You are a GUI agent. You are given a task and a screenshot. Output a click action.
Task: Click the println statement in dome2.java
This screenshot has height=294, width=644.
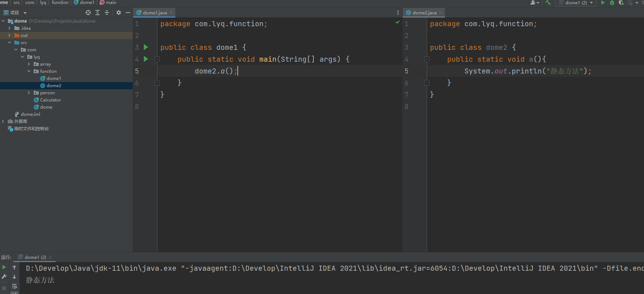(x=528, y=71)
